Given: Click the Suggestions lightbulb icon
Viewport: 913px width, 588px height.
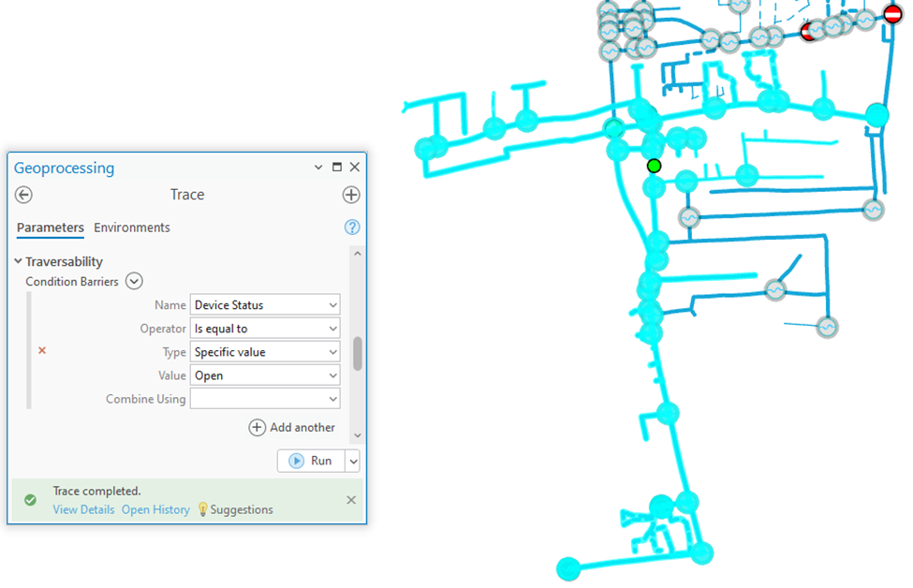Looking at the screenshot, I should [x=202, y=509].
